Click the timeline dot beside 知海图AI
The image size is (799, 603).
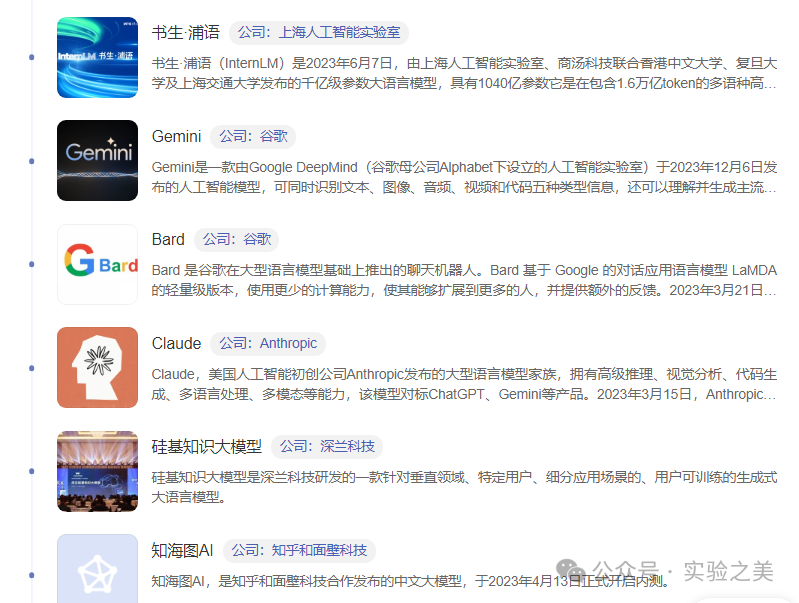[32, 575]
